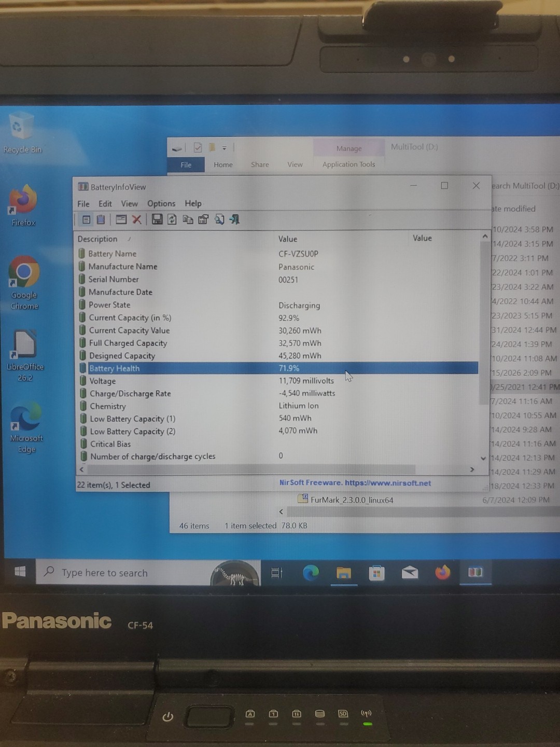This screenshot has height=747, width=560.
Task: Click the list scroll-down arrow
Action: (484, 459)
